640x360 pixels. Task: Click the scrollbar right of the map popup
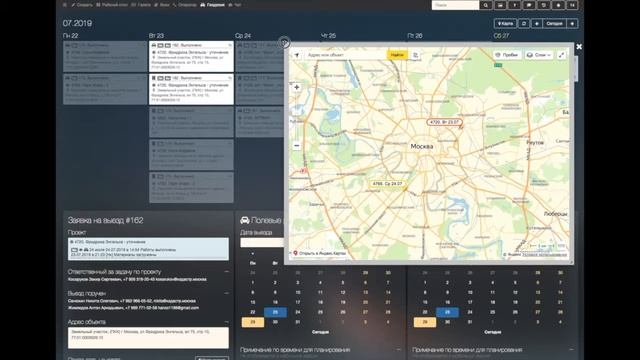pyautogui.click(x=576, y=69)
